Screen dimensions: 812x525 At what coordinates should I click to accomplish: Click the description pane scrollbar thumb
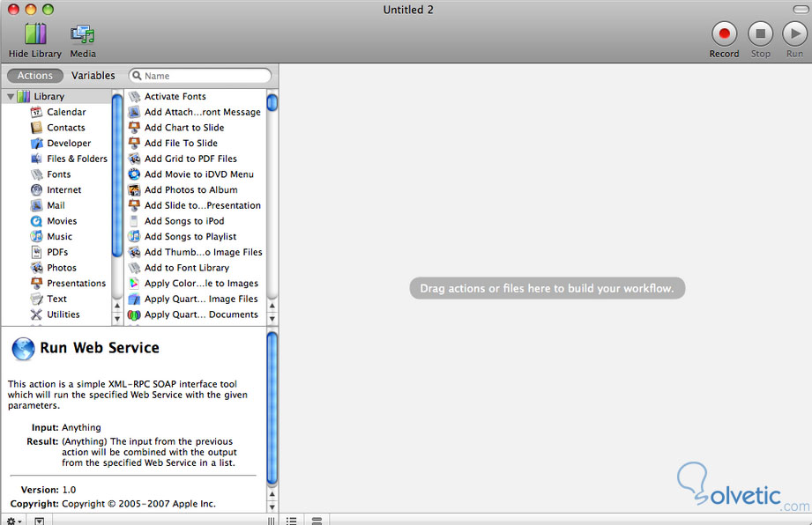pos(272,409)
